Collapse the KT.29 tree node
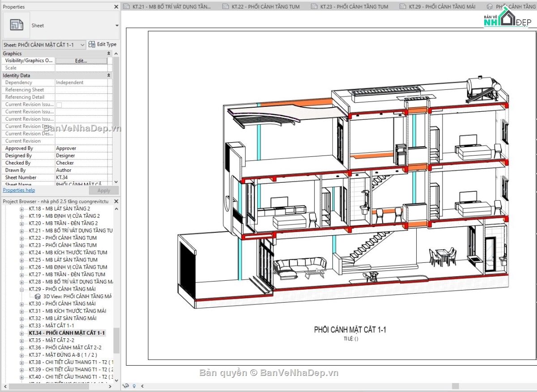The image size is (537, 392). tap(21, 289)
